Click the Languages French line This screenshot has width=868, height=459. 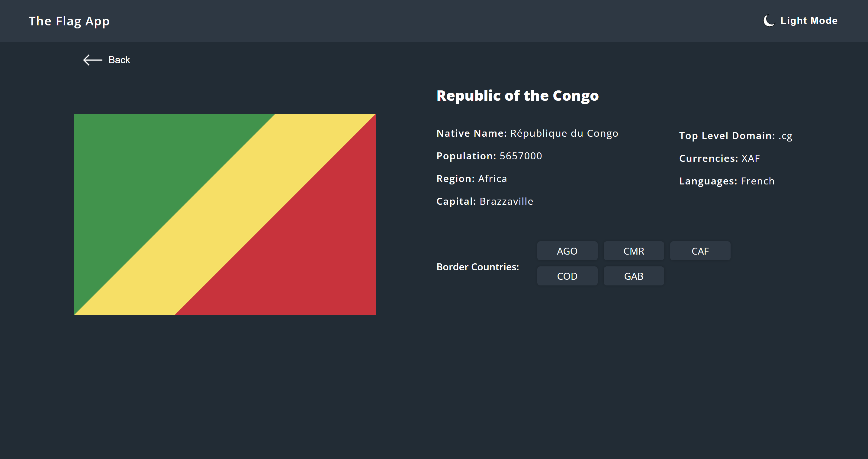click(x=726, y=181)
